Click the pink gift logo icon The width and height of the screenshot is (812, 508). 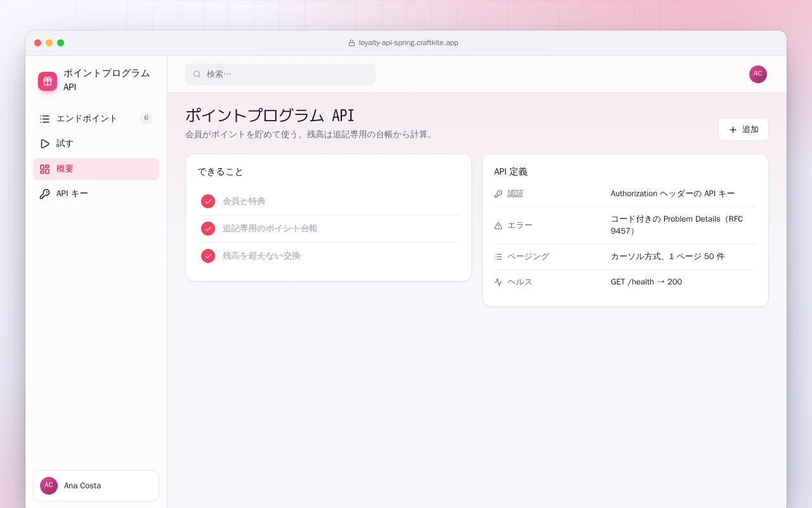pyautogui.click(x=48, y=81)
